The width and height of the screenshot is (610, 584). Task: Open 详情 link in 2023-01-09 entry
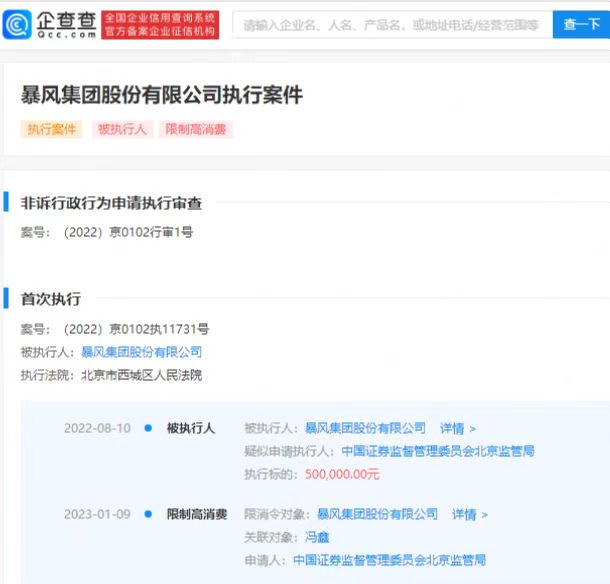tap(470, 514)
